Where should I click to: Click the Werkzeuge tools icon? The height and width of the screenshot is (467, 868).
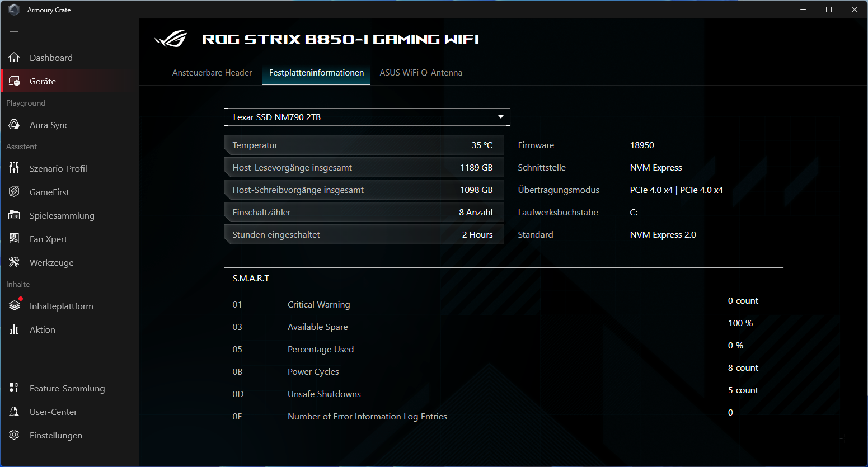click(15, 262)
